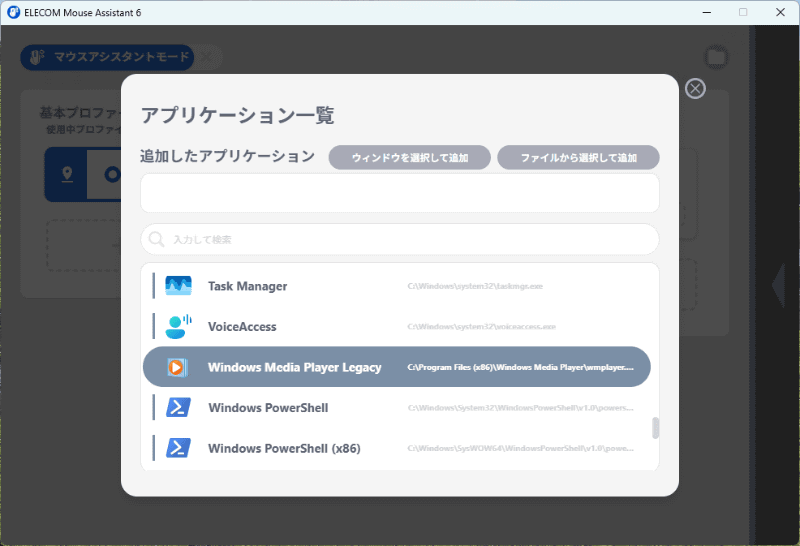Close the ELECOM Mouse Assistant window
This screenshot has width=800, height=546.
[780, 12]
